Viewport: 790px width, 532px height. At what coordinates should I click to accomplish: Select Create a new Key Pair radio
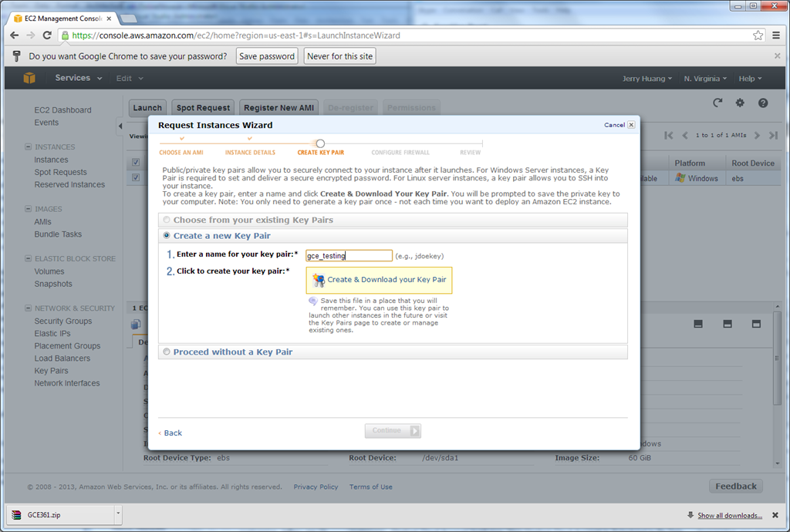[167, 236]
